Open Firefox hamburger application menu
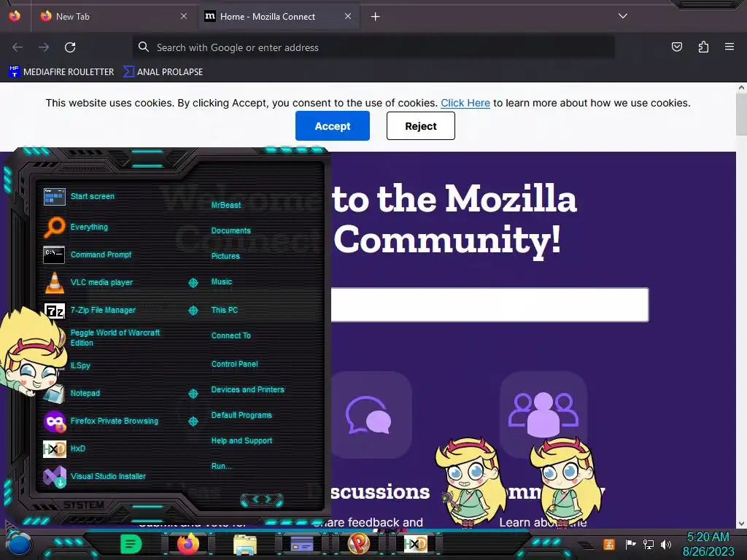The width and height of the screenshot is (747, 560). click(x=729, y=47)
